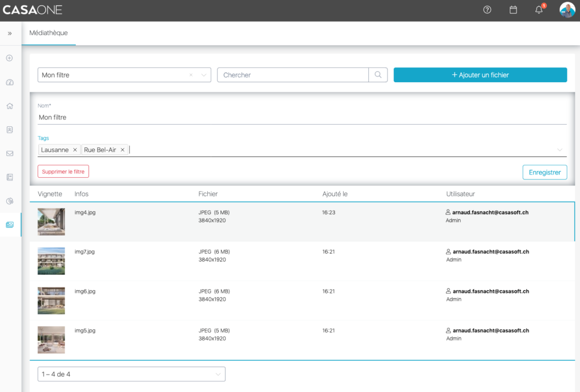Expand the left sidebar with double chevron
580x392 pixels.
tap(10, 33)
